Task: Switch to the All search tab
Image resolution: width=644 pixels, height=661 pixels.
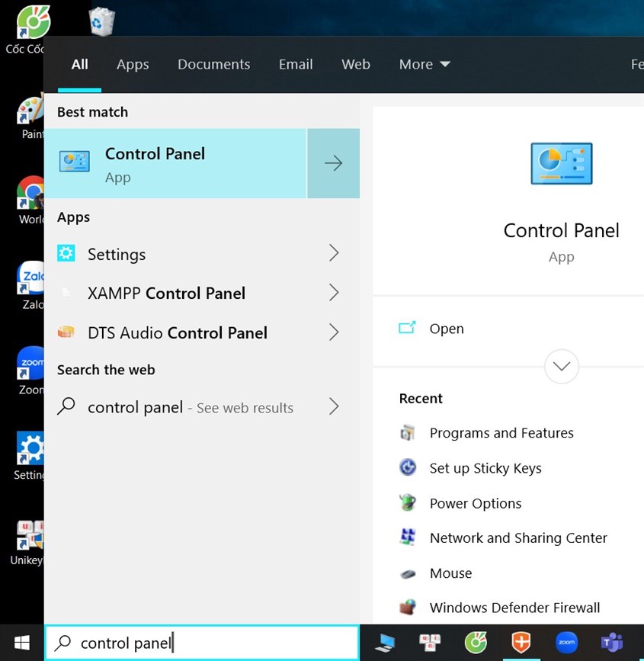Action: [x=80, y=64]
